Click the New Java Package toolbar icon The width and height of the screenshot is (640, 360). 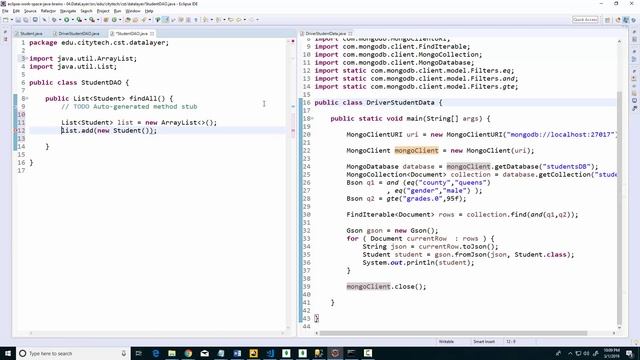coord(106,20)
